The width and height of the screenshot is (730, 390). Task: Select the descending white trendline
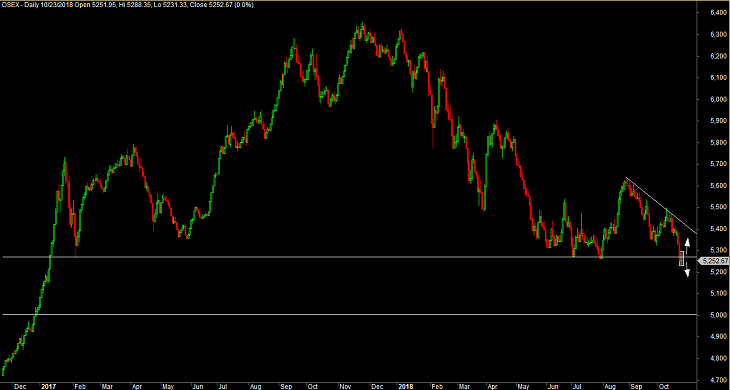[x=661, y=205]
